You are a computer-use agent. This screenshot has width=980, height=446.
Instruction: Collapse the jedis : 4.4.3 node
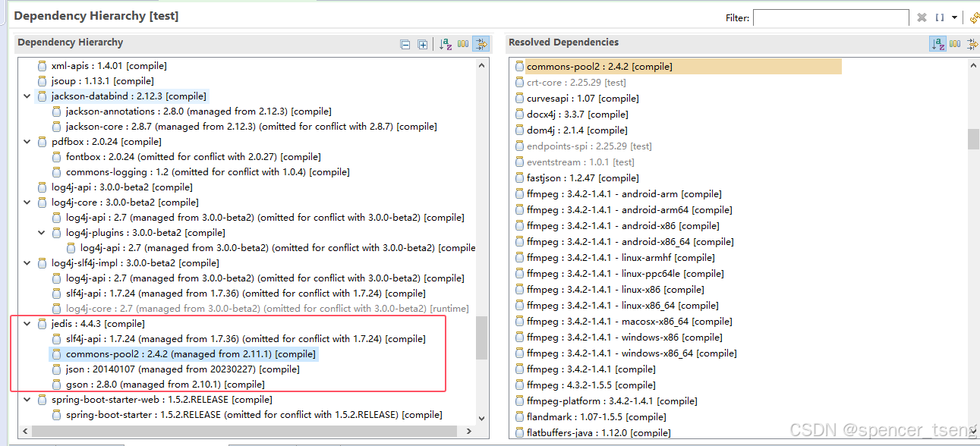[28, 324]
